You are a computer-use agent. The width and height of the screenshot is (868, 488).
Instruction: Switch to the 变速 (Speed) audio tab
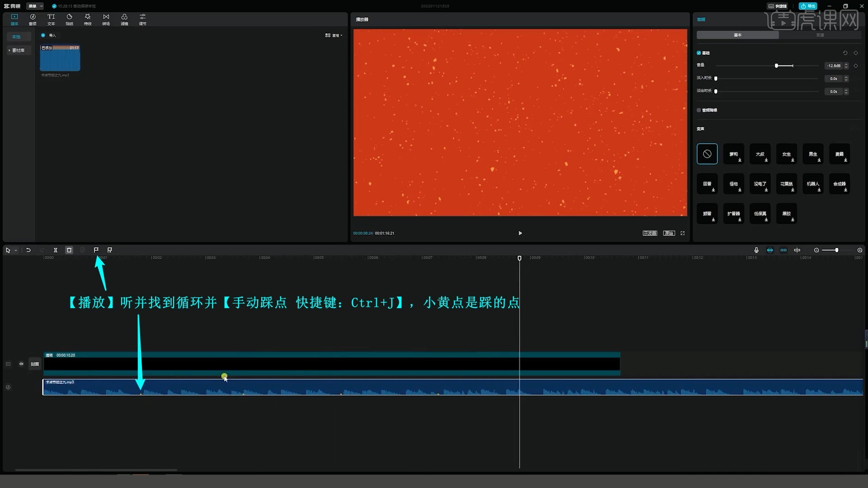(x=820, y=35)
